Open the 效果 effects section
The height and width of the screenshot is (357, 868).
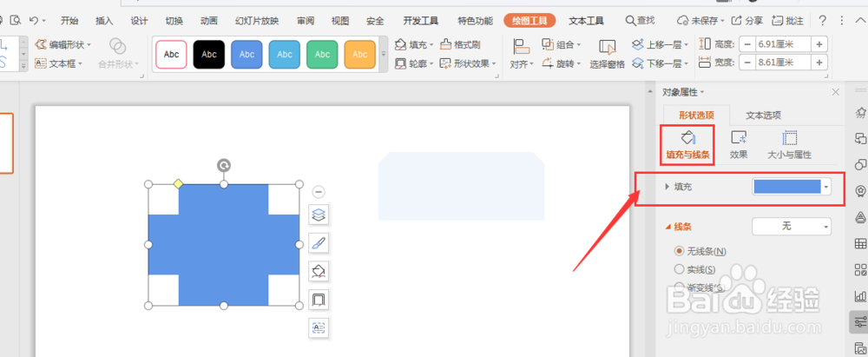pyautogui.click(x=739, y=145)
